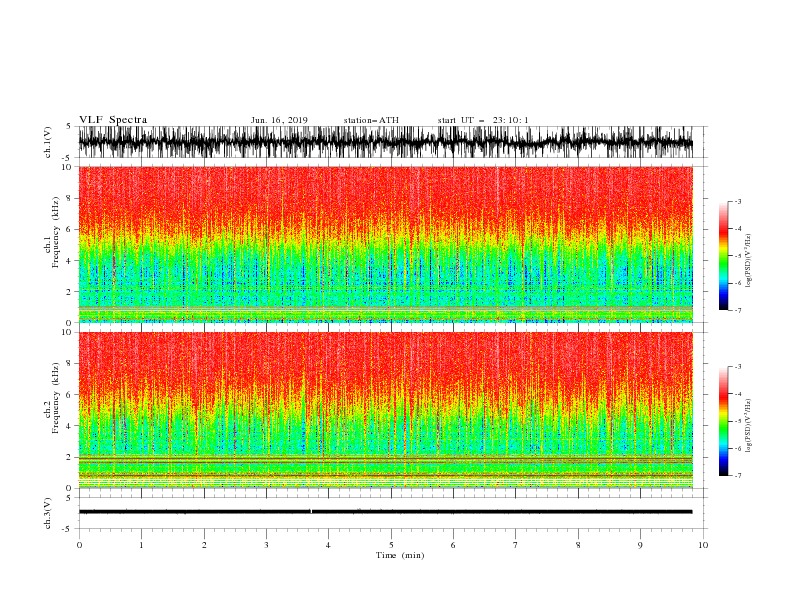Click the log(PSD) label of ch.1 colorbar
The width and height of the screenshot is (792, 612).
748,261
